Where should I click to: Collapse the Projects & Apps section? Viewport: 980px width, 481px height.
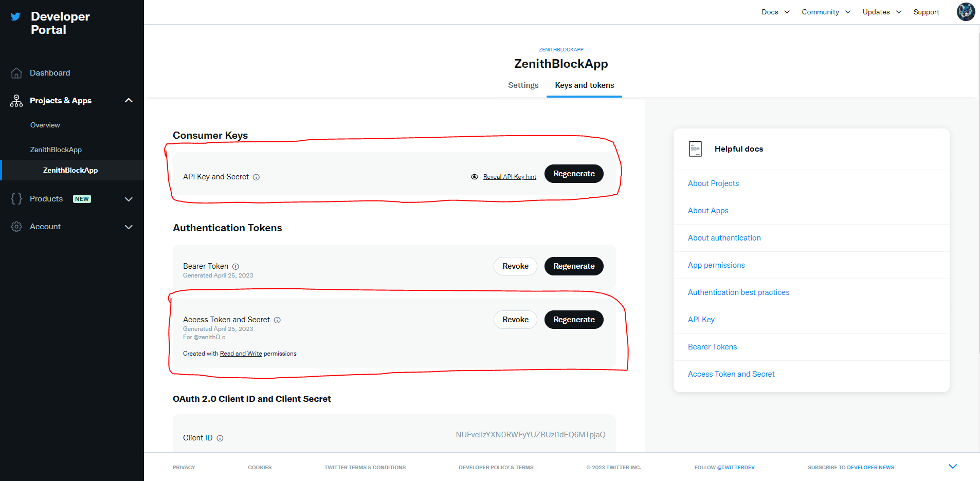point(129,100)
